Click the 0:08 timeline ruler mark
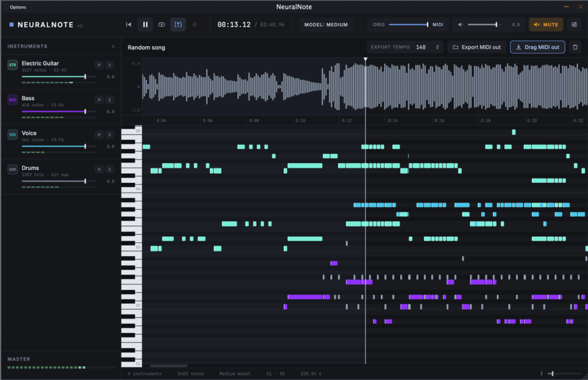Viewport: 588px width, 380px height. tap(254, 121)
